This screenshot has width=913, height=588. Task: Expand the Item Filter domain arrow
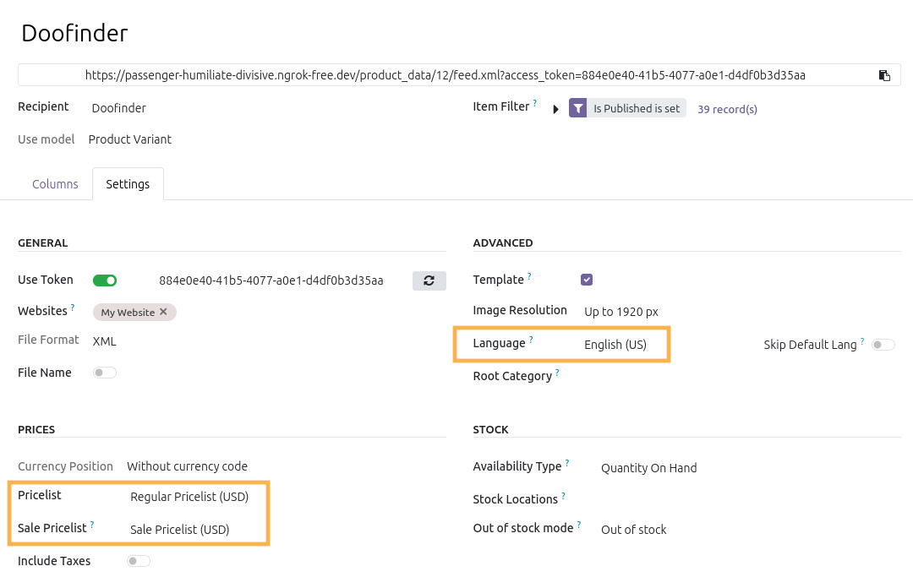coord(555,109)
